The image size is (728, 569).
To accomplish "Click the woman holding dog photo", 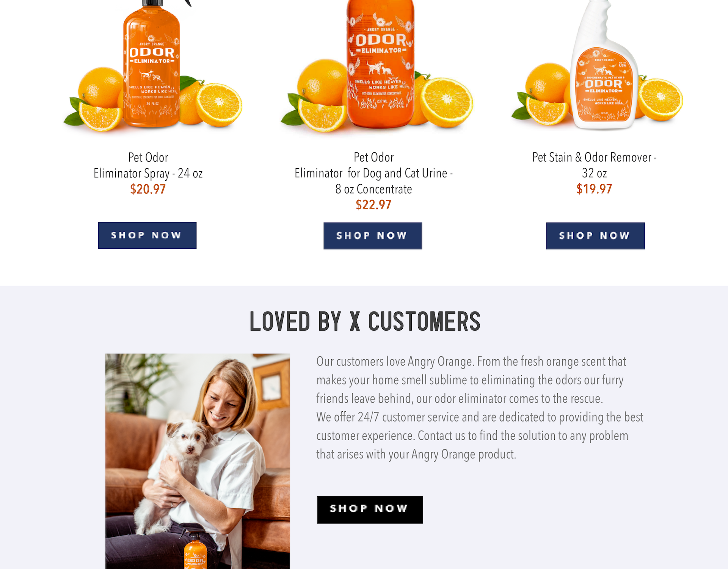I will coord(198,461).
